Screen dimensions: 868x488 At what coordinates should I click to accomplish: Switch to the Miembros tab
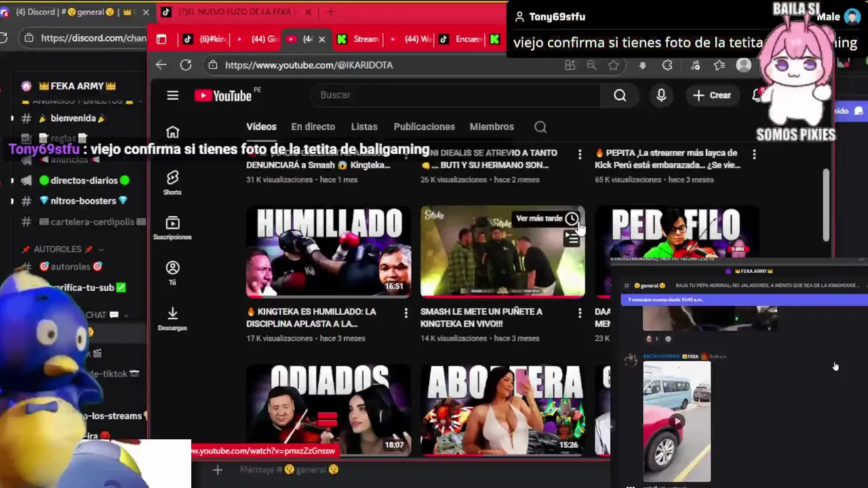point(492,127)
